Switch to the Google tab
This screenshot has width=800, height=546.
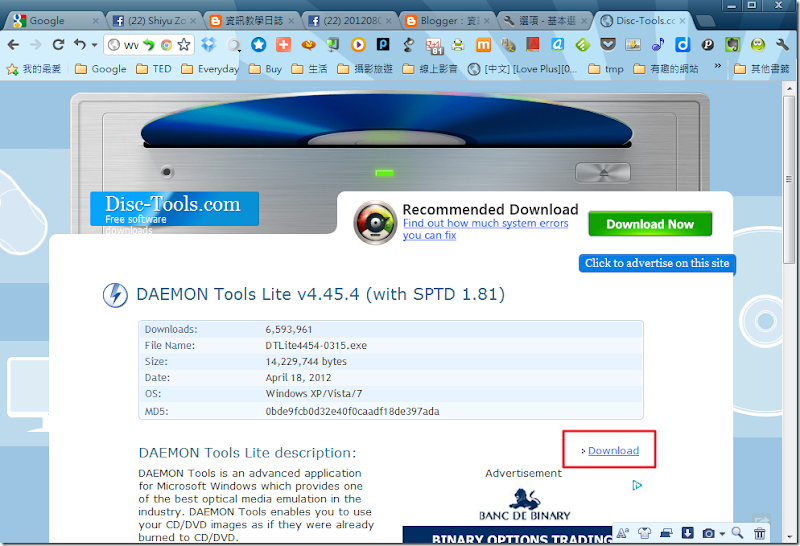coord(55,21)
